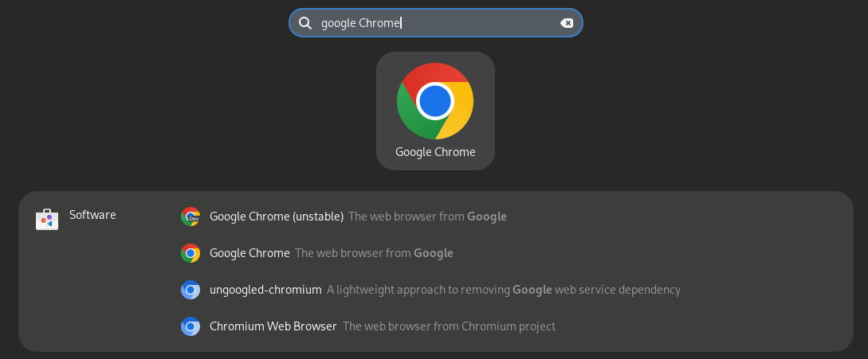Screen dimensions: 868x359
Task: Select the Google Chrome Software result name
Action: pos(249,253)
